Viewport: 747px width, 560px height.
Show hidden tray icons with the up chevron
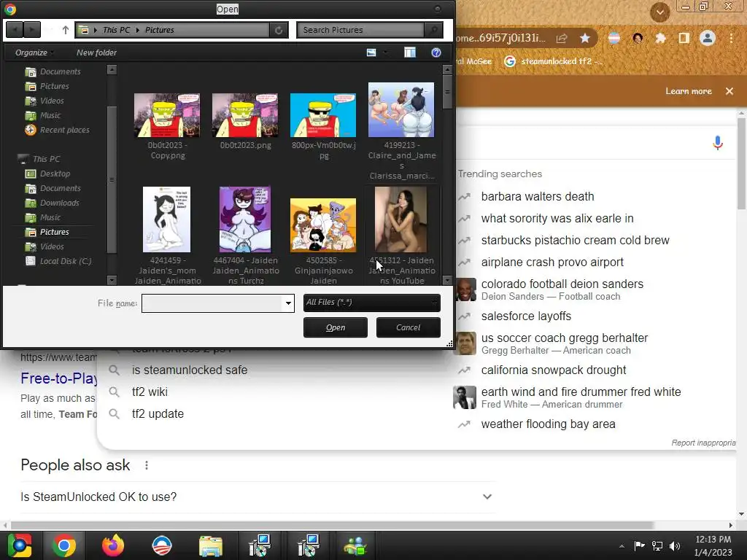[x=622, y=546]
